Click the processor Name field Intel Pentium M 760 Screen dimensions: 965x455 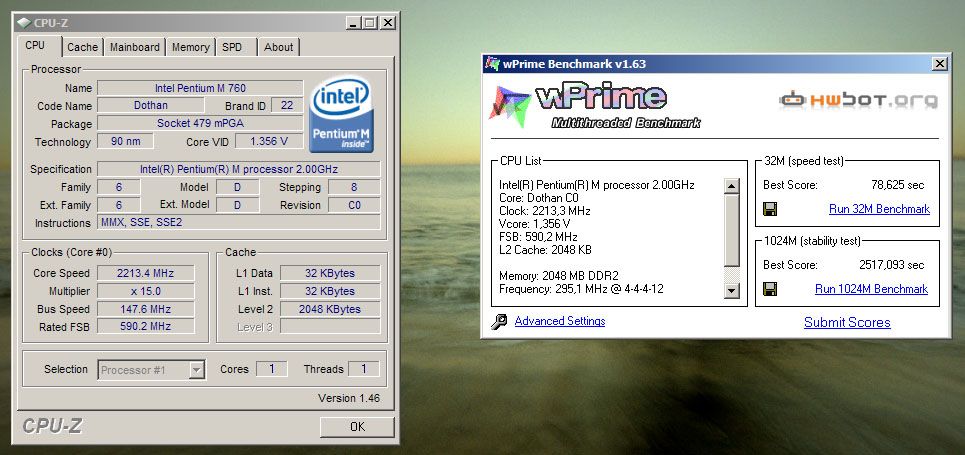200,88
